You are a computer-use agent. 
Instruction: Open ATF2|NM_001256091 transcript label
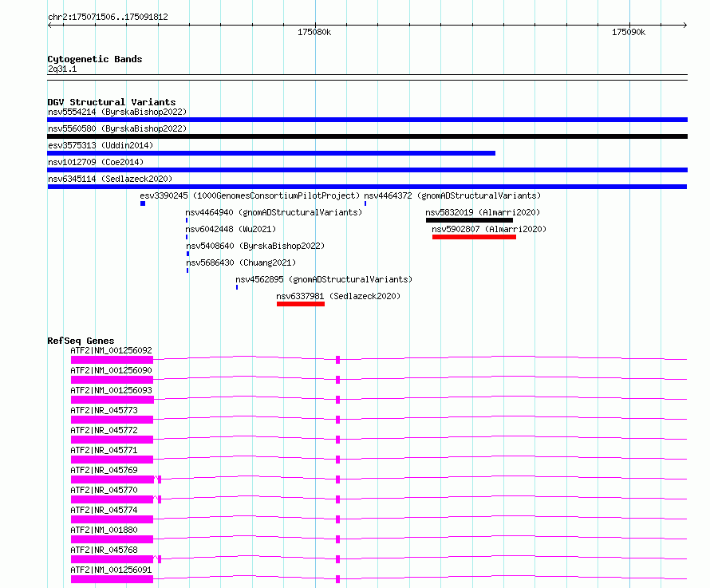pos(112,570)
